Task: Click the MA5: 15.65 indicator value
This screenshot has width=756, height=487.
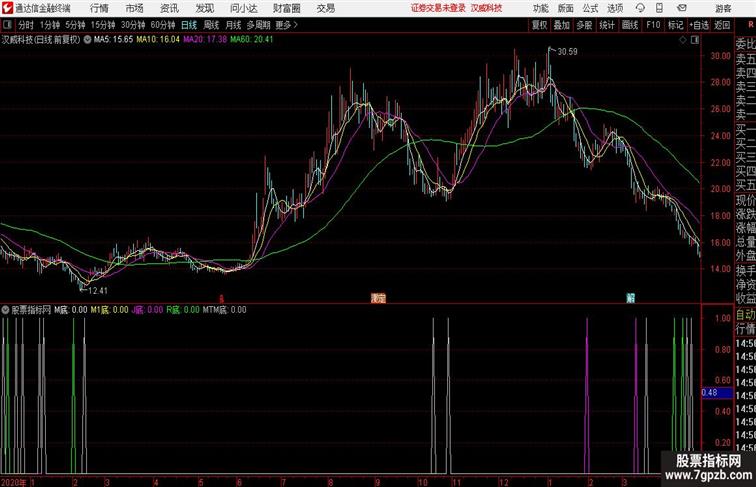Action: (113, 40)
